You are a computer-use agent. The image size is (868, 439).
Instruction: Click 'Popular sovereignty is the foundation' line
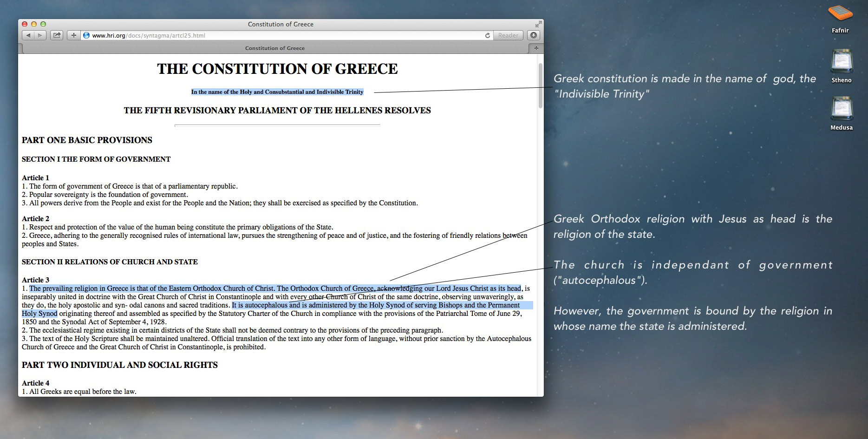coord(105,195)
